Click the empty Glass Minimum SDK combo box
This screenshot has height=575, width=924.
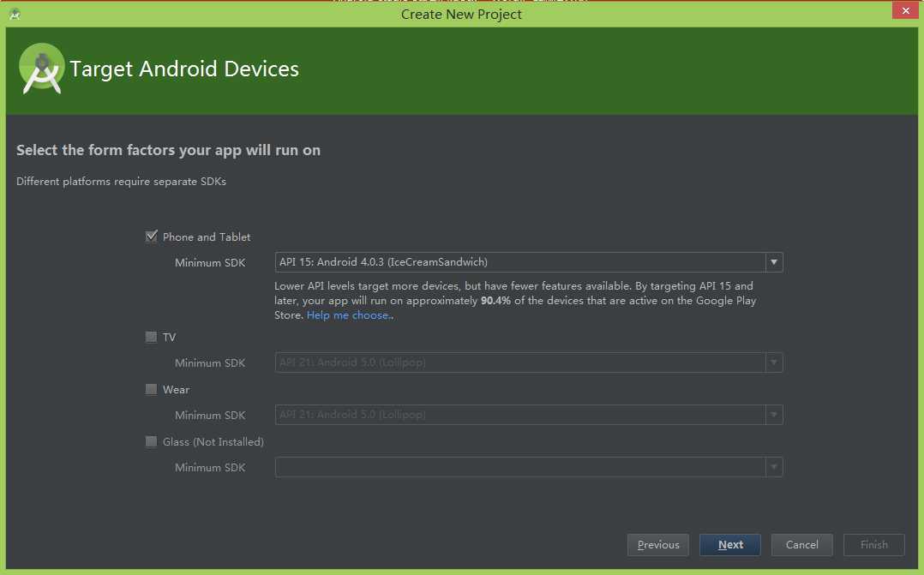pos(529,467)
